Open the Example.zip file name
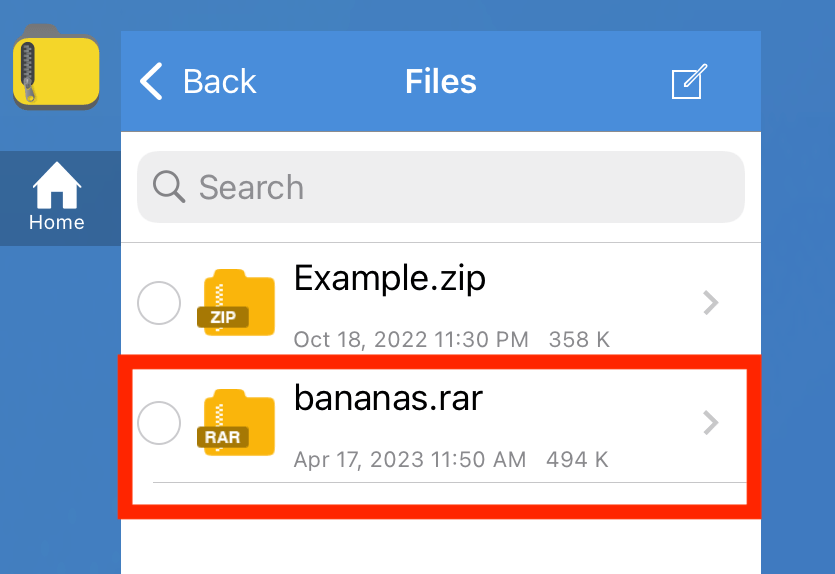Viewport: 835px width, 574px height. (390, 277)
